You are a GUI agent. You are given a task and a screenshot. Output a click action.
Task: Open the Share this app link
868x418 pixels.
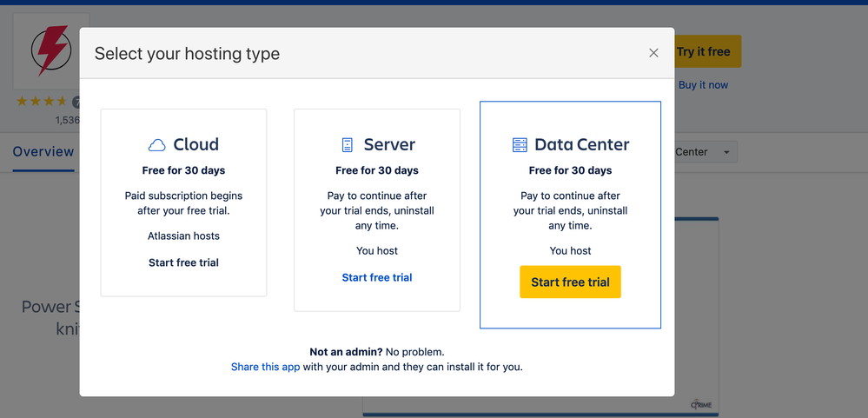[265, 367]
